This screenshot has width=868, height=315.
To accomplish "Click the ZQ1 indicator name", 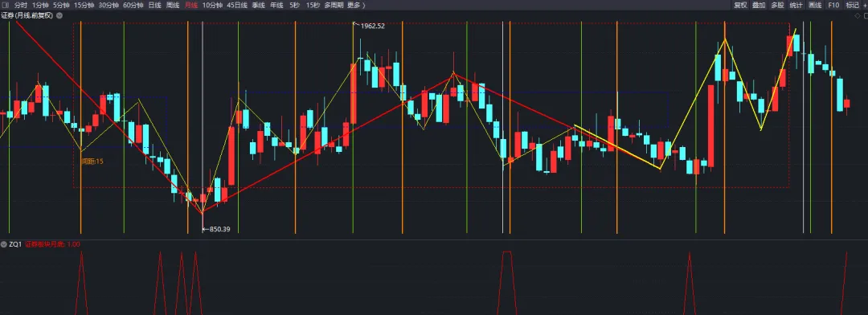I will click(x=15, y=244).
